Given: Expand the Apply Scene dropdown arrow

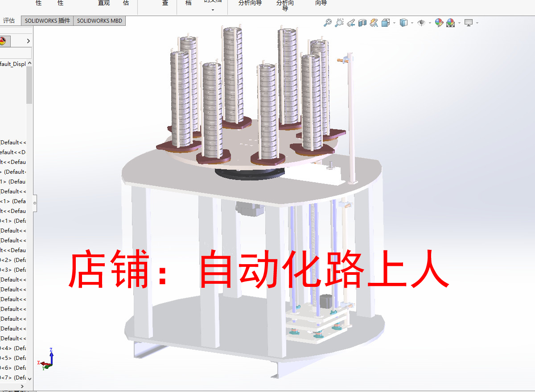Looking at the screenshot, I should coord(459,23).
